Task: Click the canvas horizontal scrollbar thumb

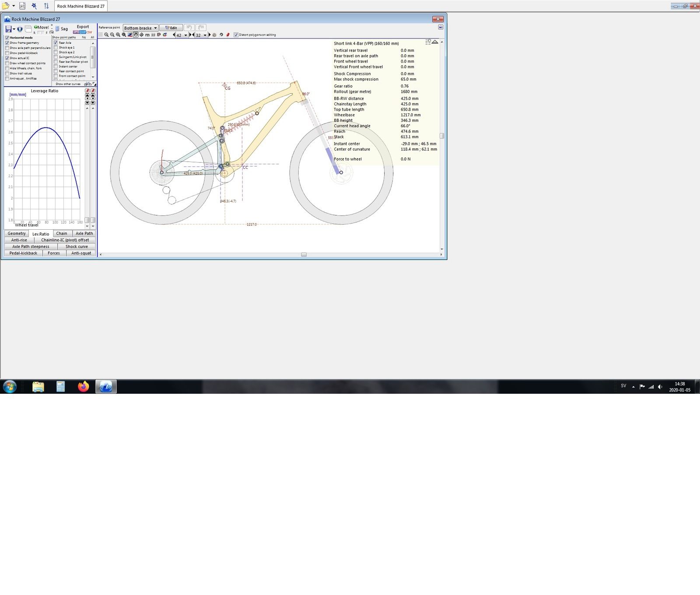Action: click(304, 255)
